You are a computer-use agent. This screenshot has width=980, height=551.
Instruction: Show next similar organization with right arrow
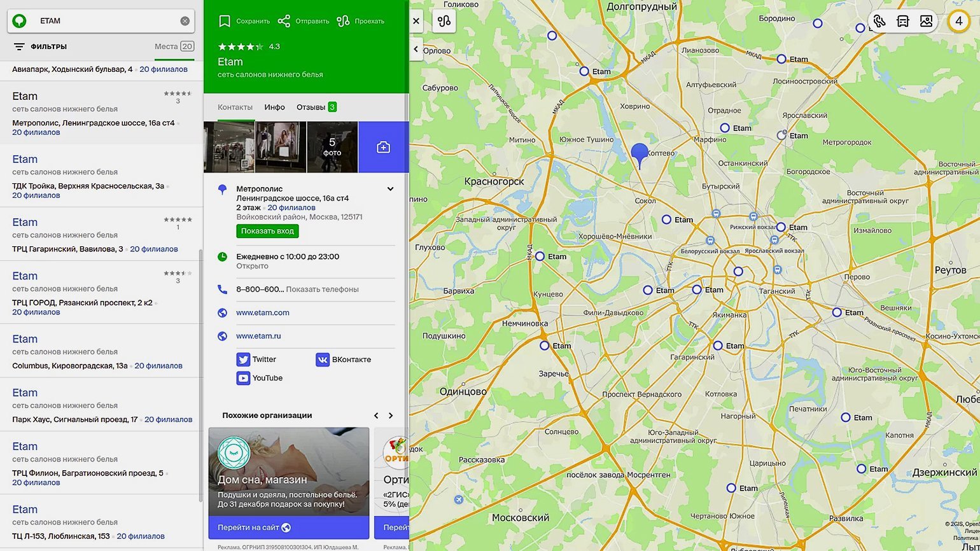(x=391, y=415)
